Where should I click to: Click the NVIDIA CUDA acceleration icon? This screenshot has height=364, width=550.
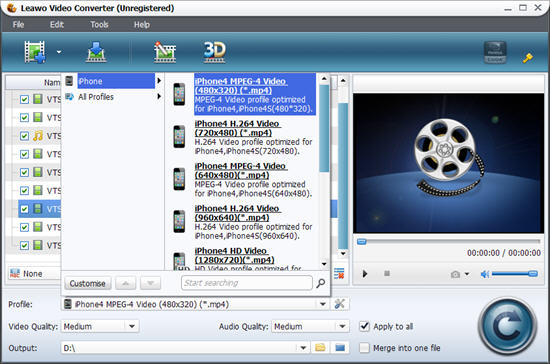coord(495,52)
